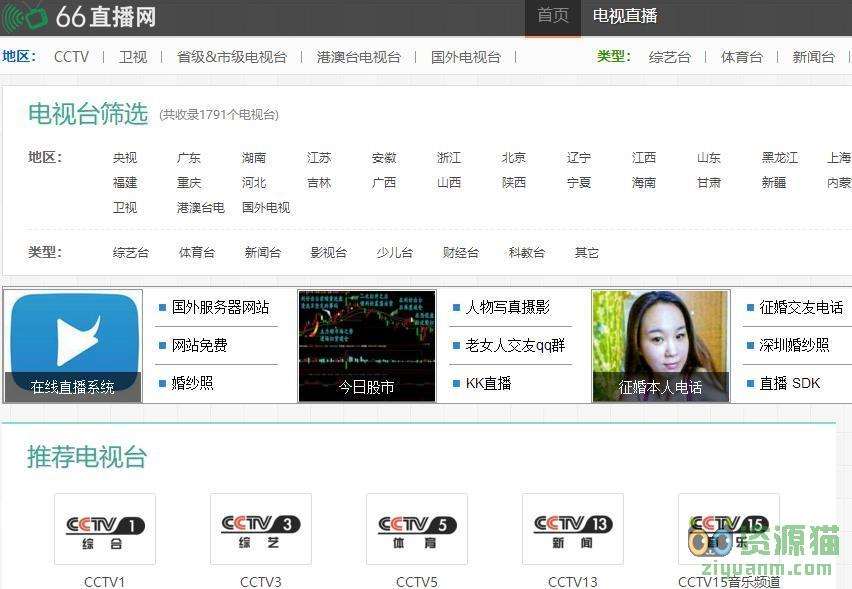Open the CCTV13 新闻 channel logo
Image resolution: width=852 pixels, height=589 pixels.
[573, 529]
